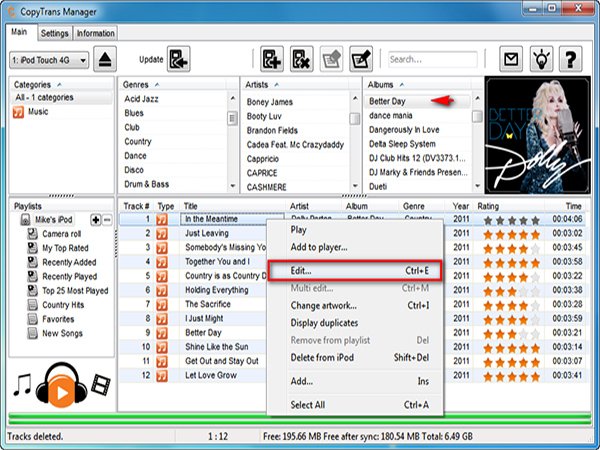Open the iPod Touch 4G device dropdown
The image size is (600, 450).
click(x=49, y=60)
